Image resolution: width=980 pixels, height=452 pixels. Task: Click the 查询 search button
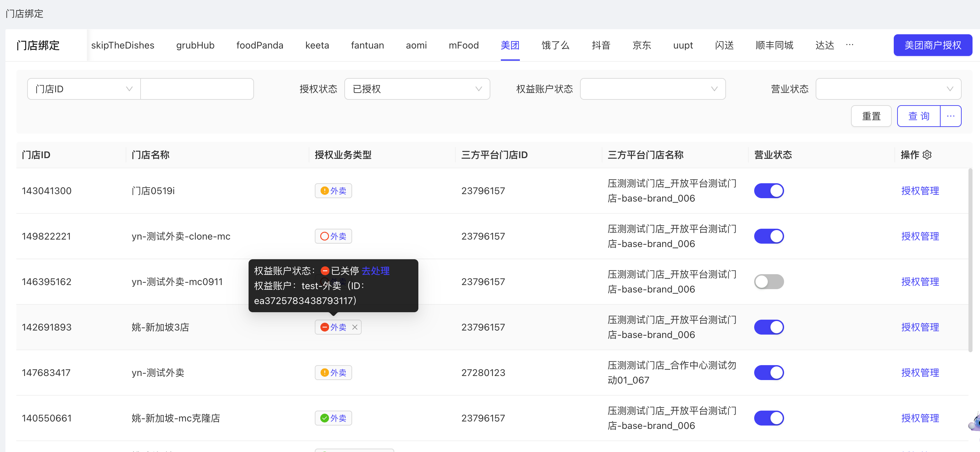[x=919, y=116]
